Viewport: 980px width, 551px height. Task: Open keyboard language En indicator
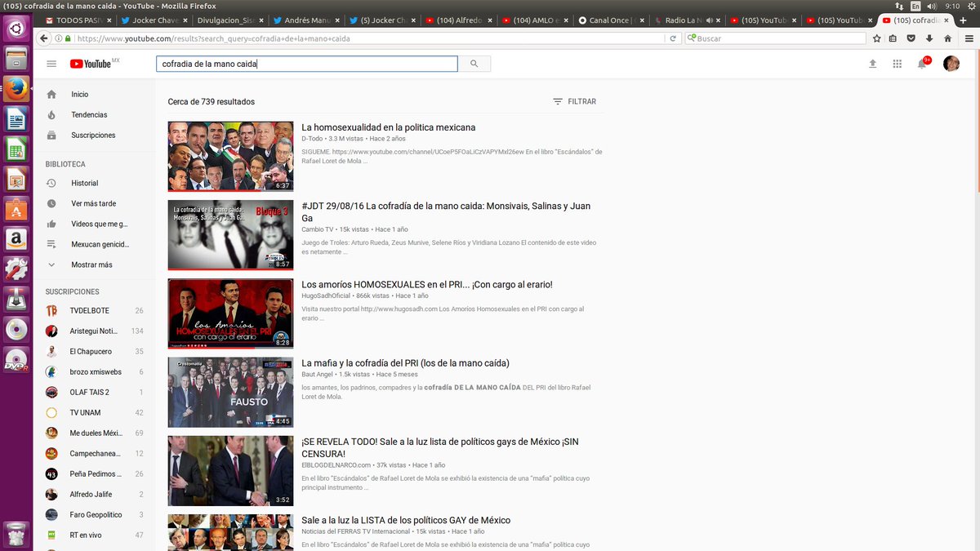coord(915,6)
